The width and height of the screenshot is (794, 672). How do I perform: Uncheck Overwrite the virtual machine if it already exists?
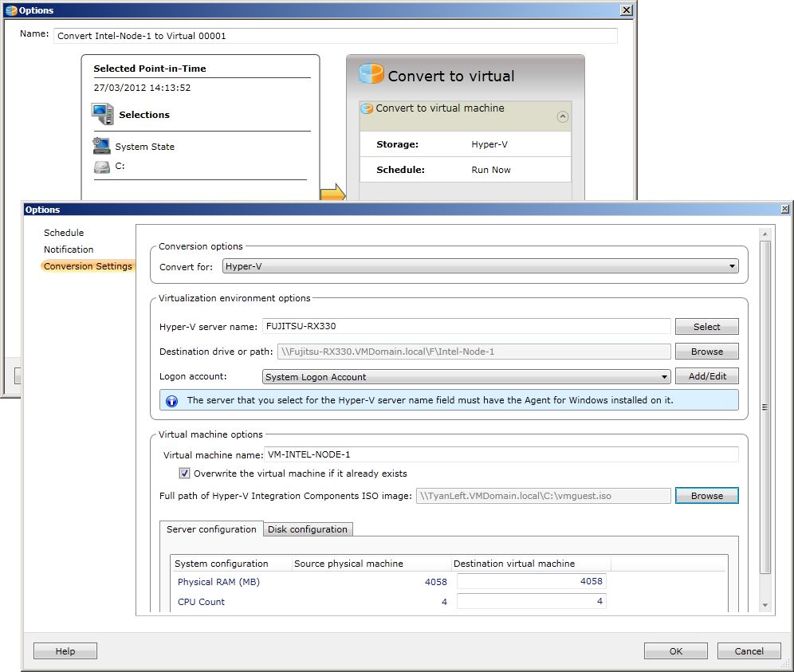click(x=184, y=473)
